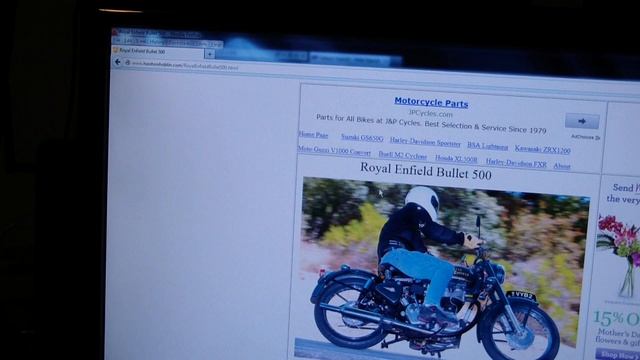
Task: Click the 15% Off Mother's Day ad text
Action: point(618,327)
